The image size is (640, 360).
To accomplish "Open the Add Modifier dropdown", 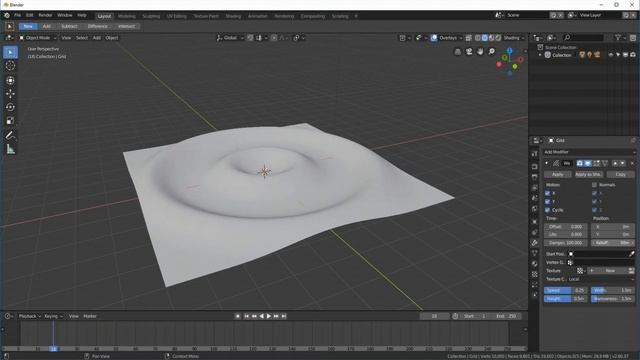I will (x=589, y=152).
